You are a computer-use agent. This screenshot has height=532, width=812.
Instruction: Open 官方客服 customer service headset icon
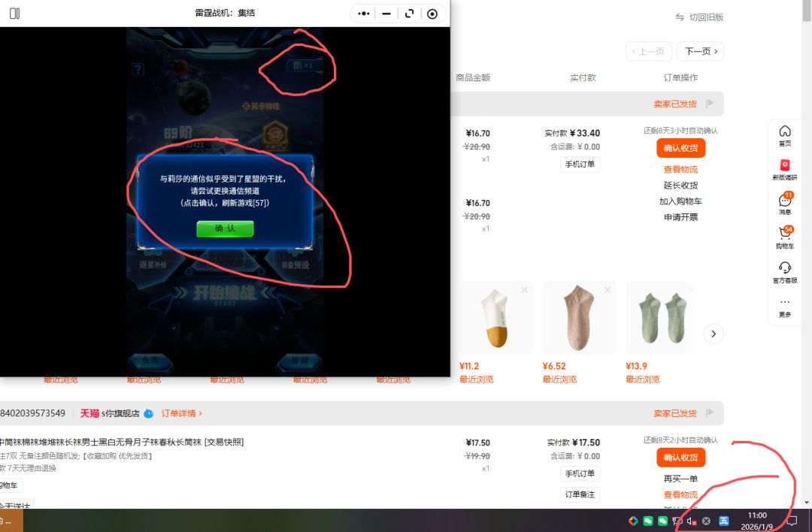785,272
